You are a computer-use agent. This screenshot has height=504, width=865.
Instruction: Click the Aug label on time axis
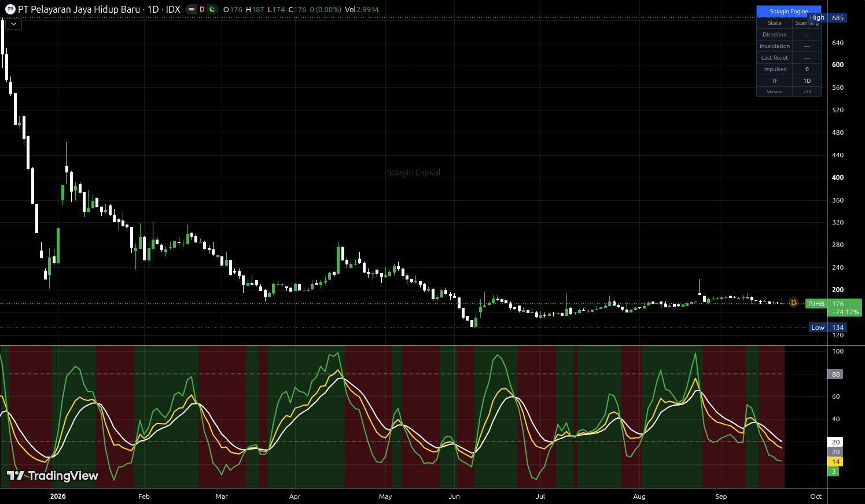639,496
